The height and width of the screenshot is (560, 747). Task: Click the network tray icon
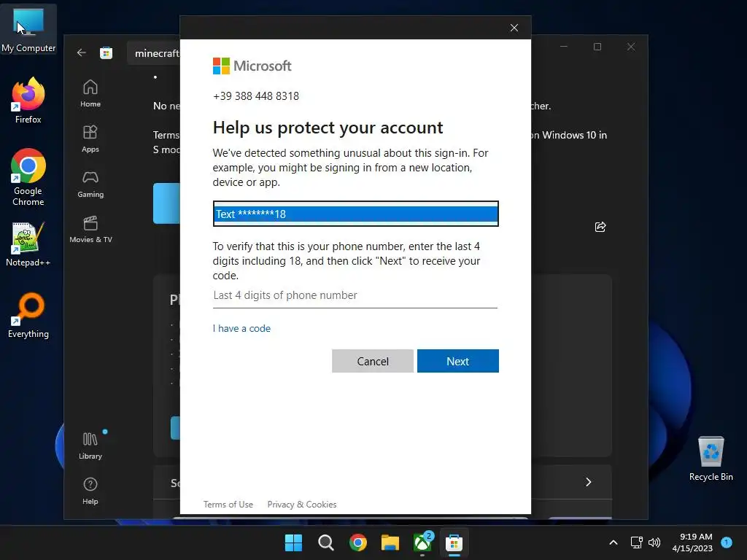(x=636, y=542)
